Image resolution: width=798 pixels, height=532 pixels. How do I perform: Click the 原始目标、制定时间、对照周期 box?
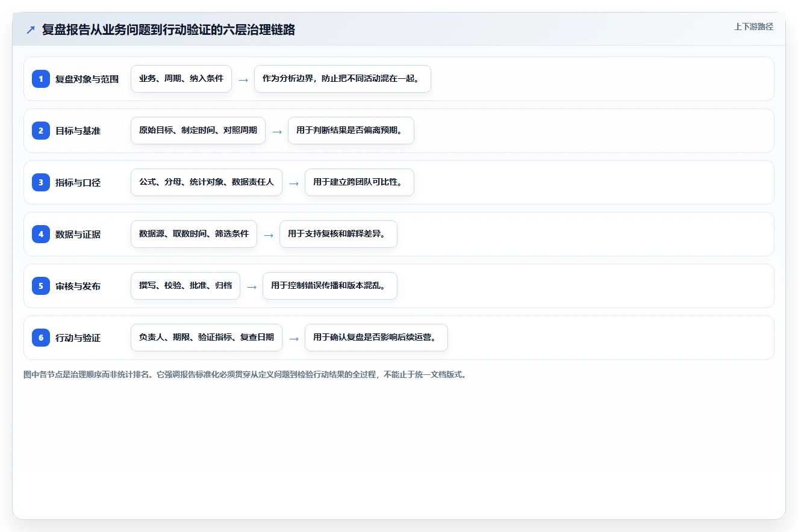click(x=198, y=131)
